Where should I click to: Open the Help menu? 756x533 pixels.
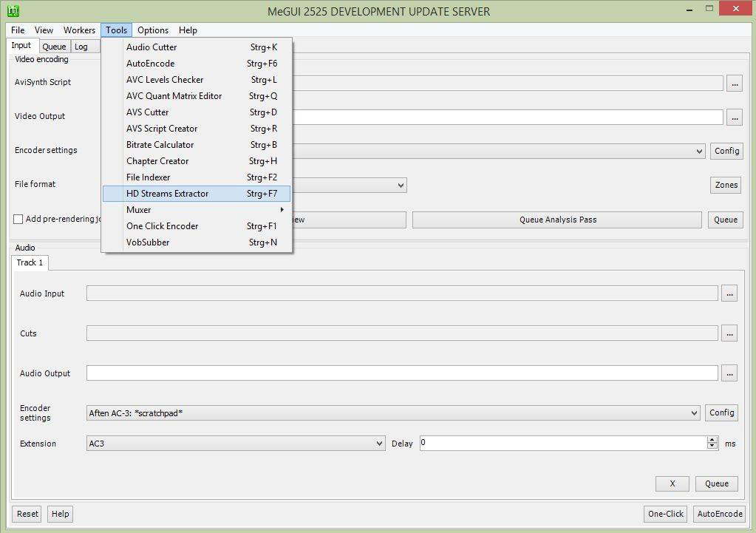[x=188, y=30]
